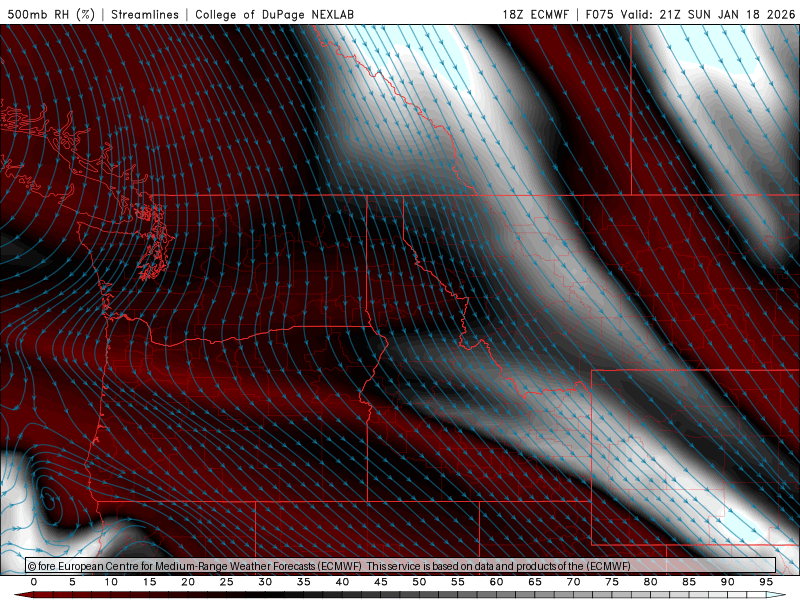The width and height of the screenshot is (800, 600).
Task: Click the '0' value on the color scale
Action: tap(34, 582)
